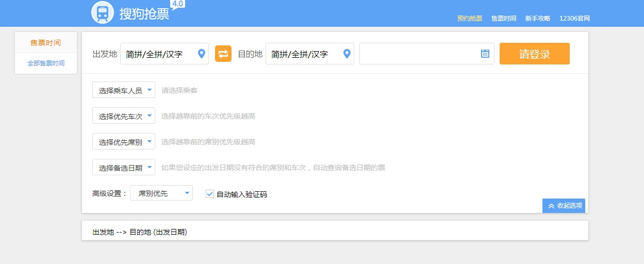Viewport: 644px width, 264px height.
Task: Go to 预约抢票 in top navigation
Action: click(469, 19)
